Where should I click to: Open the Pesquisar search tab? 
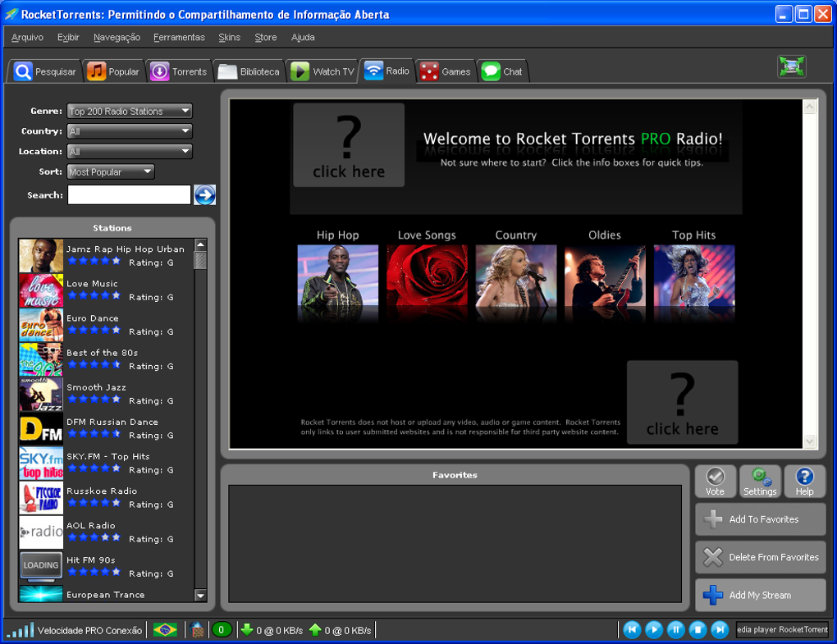pos(45,71)
